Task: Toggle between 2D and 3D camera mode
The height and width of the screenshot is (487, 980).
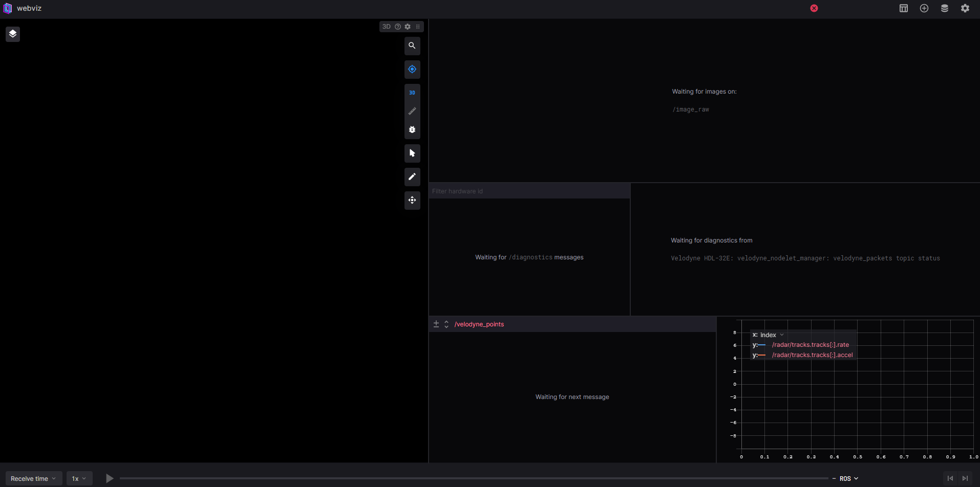Action: (412, 92)
